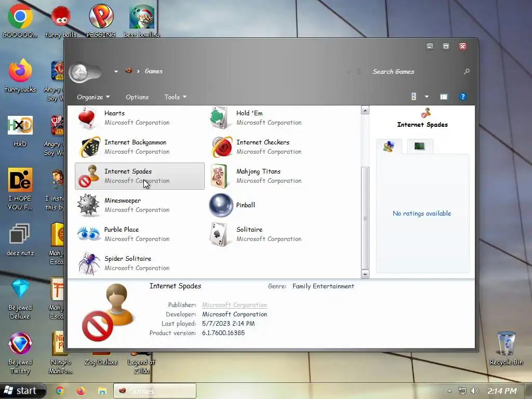The image size is (532, 399).
Task: Click the file explorer taskbar icon
Action: click(x=102, y=391)
